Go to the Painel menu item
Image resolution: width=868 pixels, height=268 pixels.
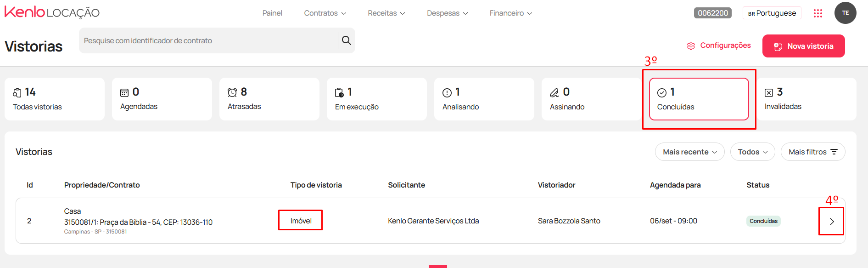click(272, 13)
